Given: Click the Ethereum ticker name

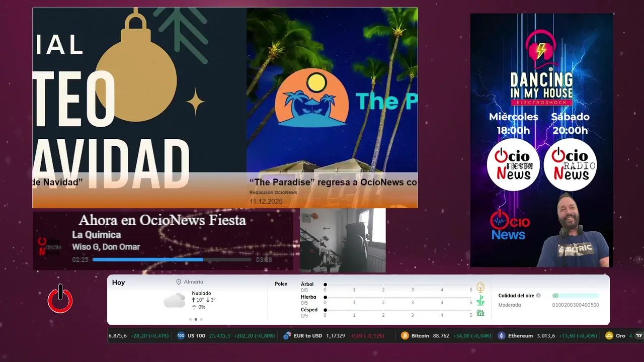Looking at the screenshot, I should click(520, 336).
